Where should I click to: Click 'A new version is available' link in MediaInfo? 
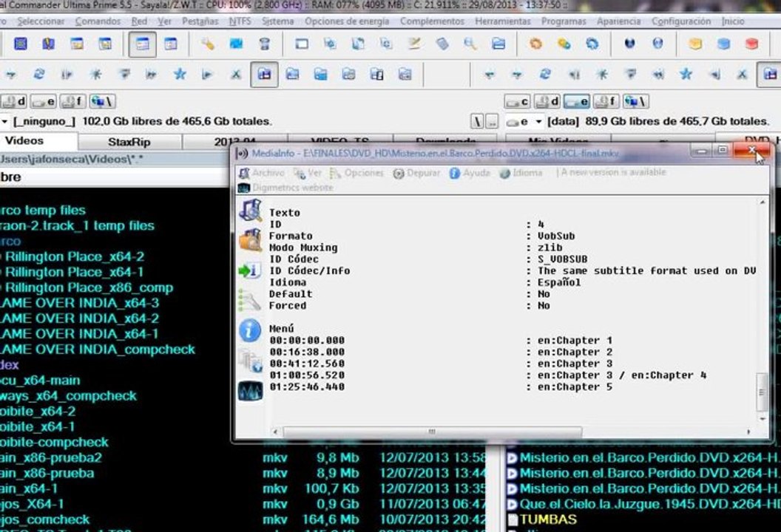click(x=613, y=172)
